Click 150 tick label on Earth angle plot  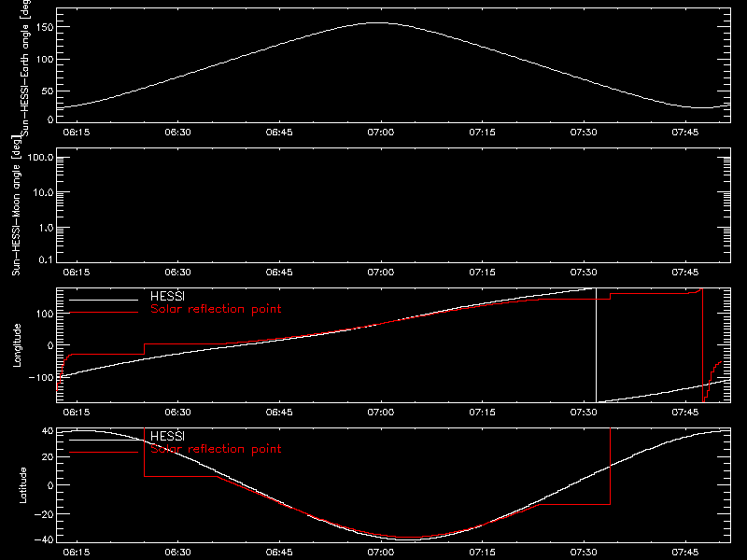[45, 27]
